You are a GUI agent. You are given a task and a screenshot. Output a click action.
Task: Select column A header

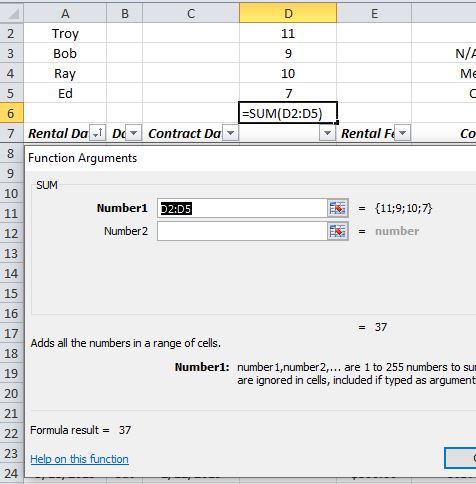point(65,13)
